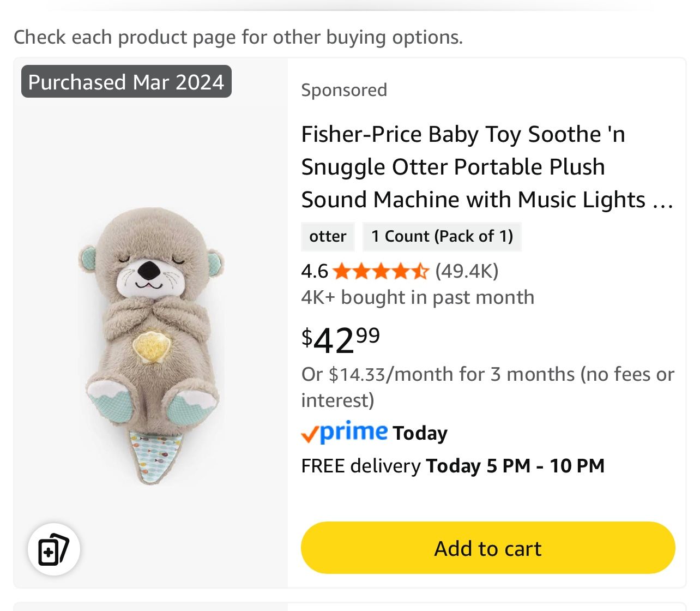This screenshot has width=700, height=611.
Task: Open the Fisher-Price Soothe 'n Snuggle Otter title
Action: click(487, 167)
